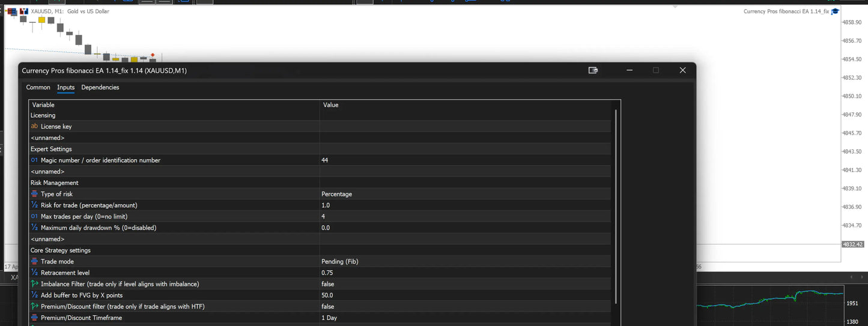
Task: Select the Risk Management section row
Action: coord(320,183)
